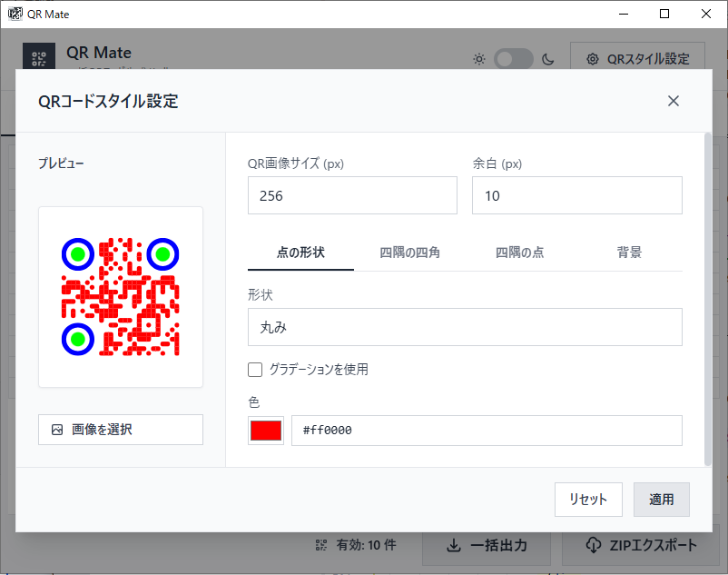Close the QRコードスタイル設定 dialog with X
728x575 pixels.
pos(674,101)
